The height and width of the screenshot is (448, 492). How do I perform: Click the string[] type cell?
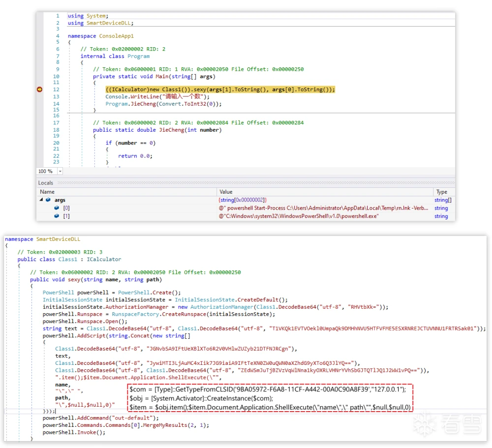click(x=443, y=200)
